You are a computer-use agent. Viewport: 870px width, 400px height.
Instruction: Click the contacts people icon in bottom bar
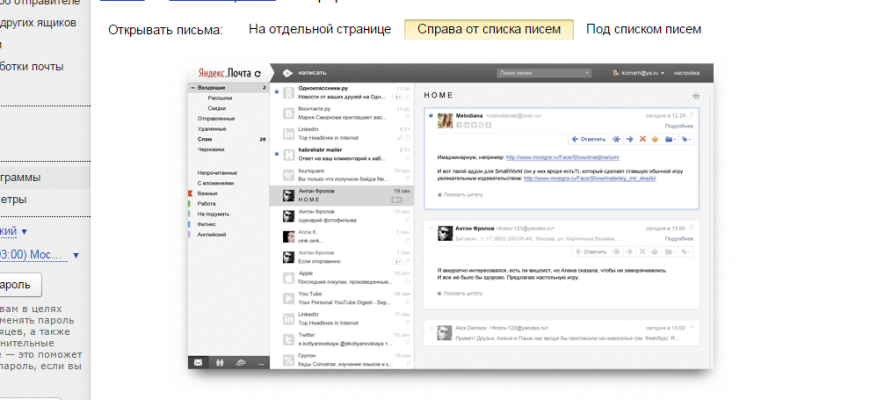(x=219, y=362)
